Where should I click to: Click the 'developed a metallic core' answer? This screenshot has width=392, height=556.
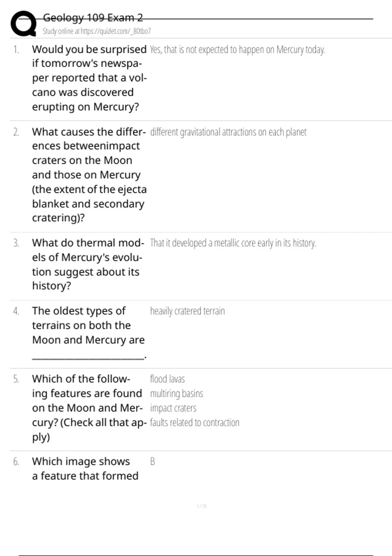233,243
